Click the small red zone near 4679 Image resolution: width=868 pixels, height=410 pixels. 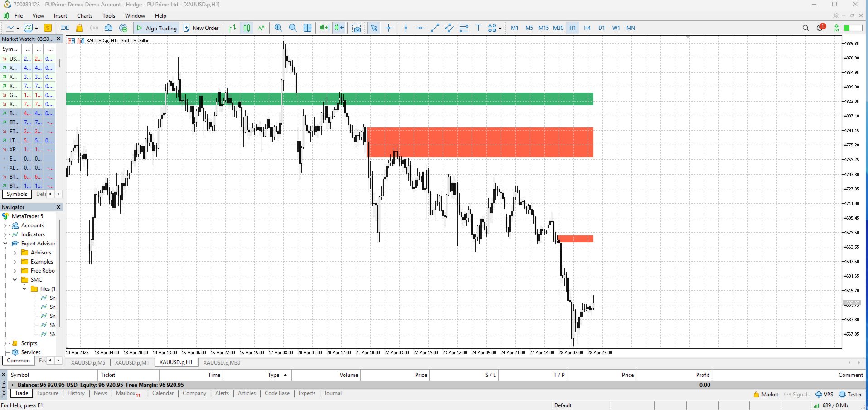click(575, 239)
